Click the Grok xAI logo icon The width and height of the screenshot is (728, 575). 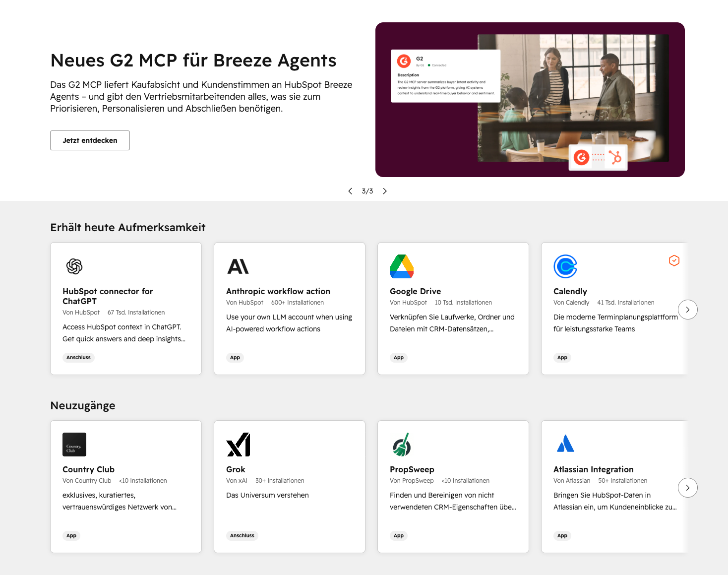pyautogui.click(x=238, y=445)
